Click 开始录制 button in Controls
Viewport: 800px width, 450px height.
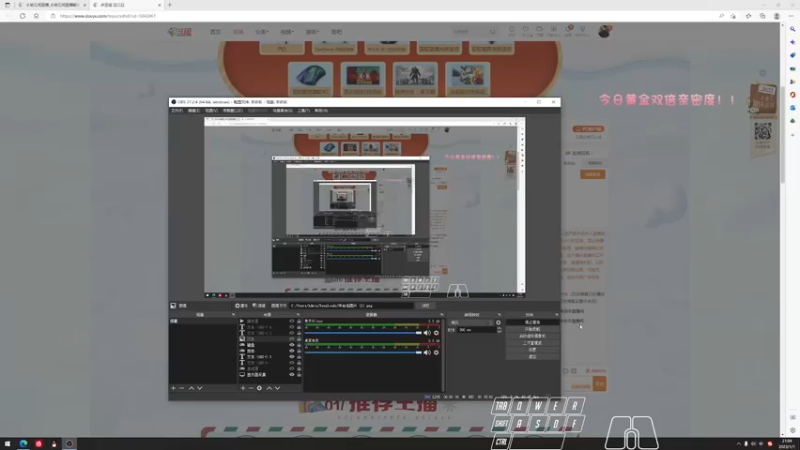(x=533, y=330)
